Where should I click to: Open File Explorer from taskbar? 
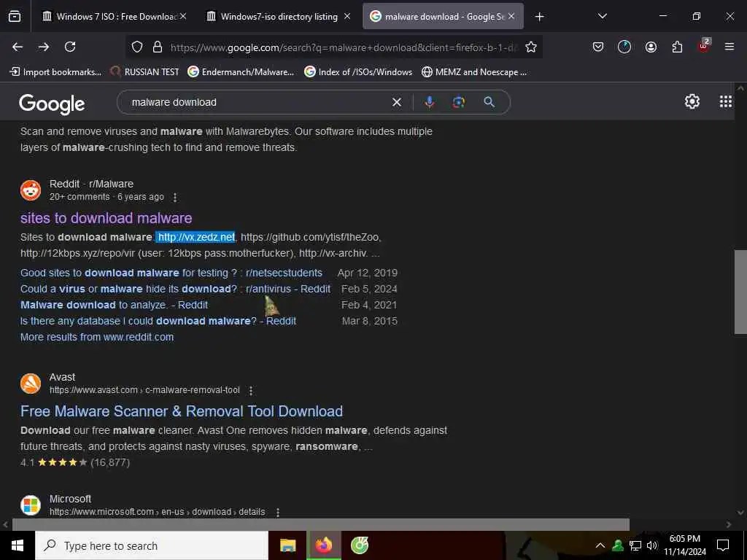[x=287, y=545]
